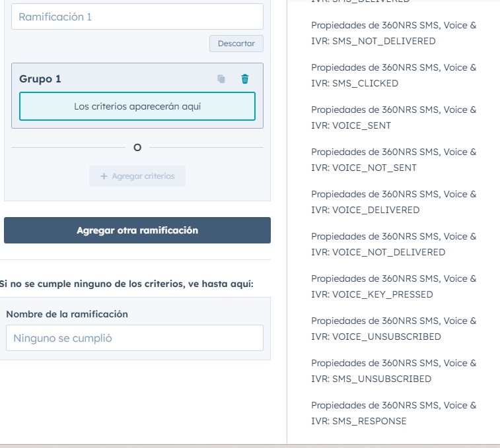Pick the VOICE_NOT_SENT property option
Screen dimensions: 500x448
[x=394, y=160]
